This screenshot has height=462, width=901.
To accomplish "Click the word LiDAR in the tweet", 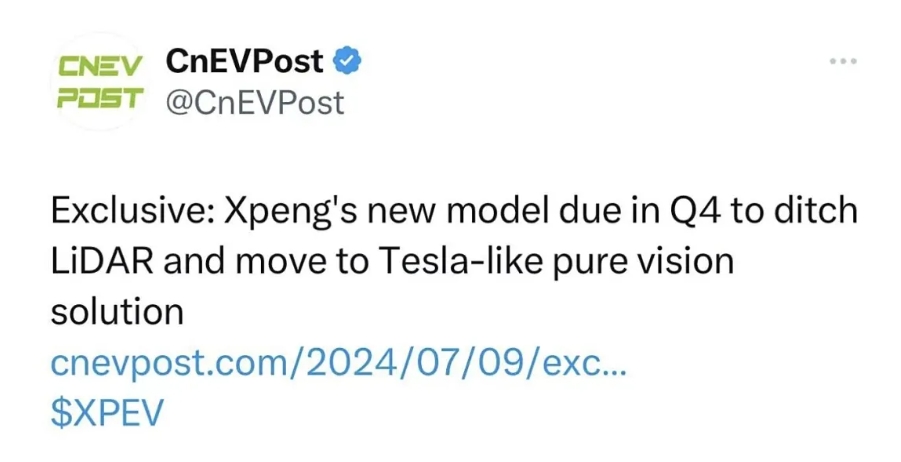I will pyautogui.click(x=102, y=262).
